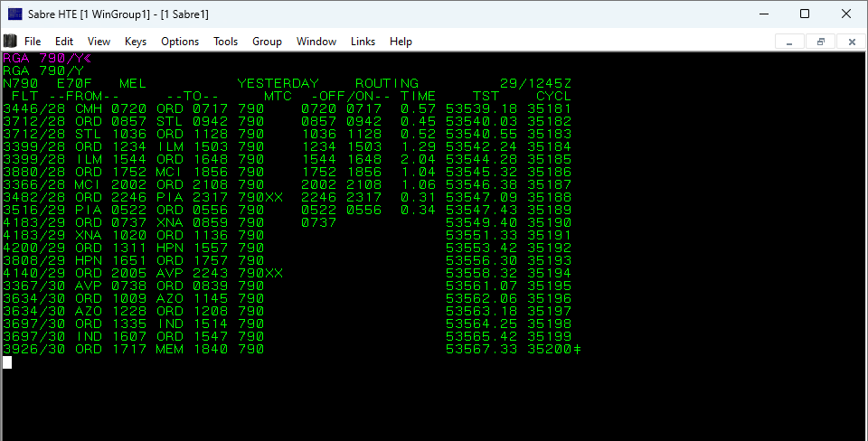Expand the View menu
This screenshot has width=868, height=441.
click(x=99, y=42)
